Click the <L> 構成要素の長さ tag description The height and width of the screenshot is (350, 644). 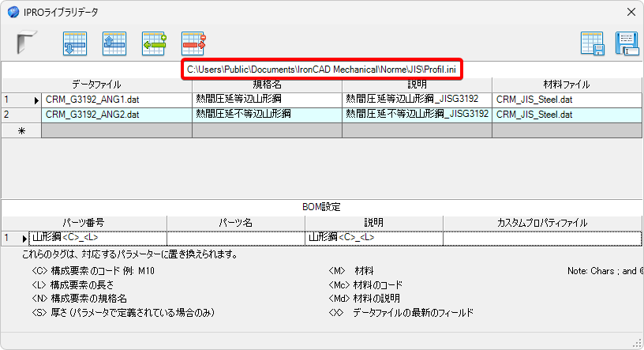tap(73, 284)
